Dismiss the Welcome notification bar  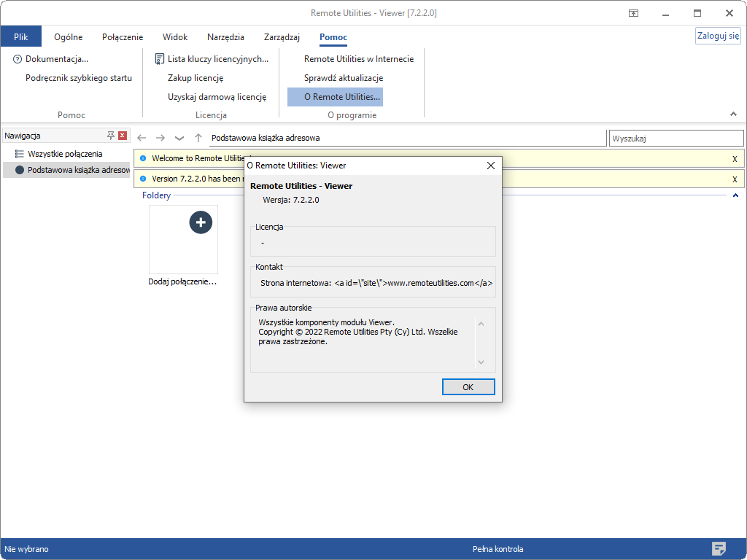735,159
